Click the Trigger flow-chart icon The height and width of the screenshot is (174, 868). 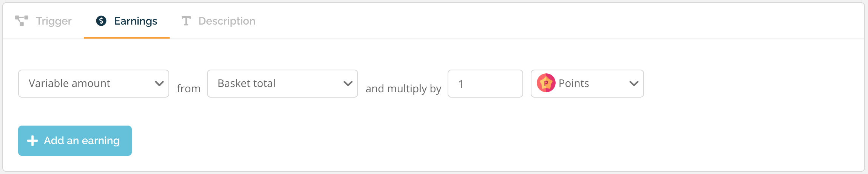pyautogui.click(x=22, y=21)
